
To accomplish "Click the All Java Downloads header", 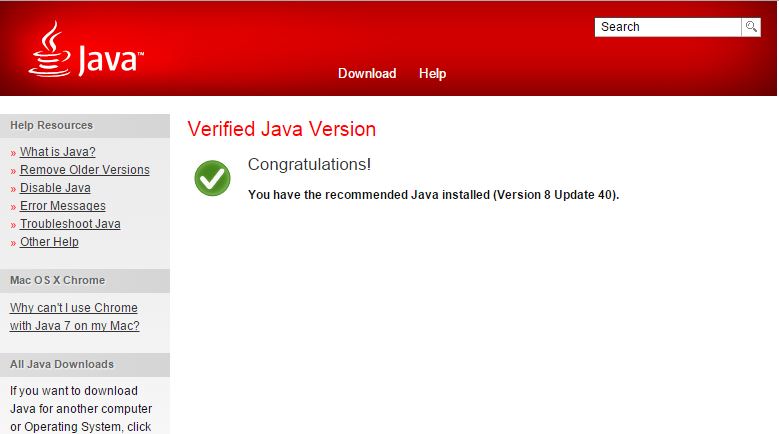I will click(85, 364).
